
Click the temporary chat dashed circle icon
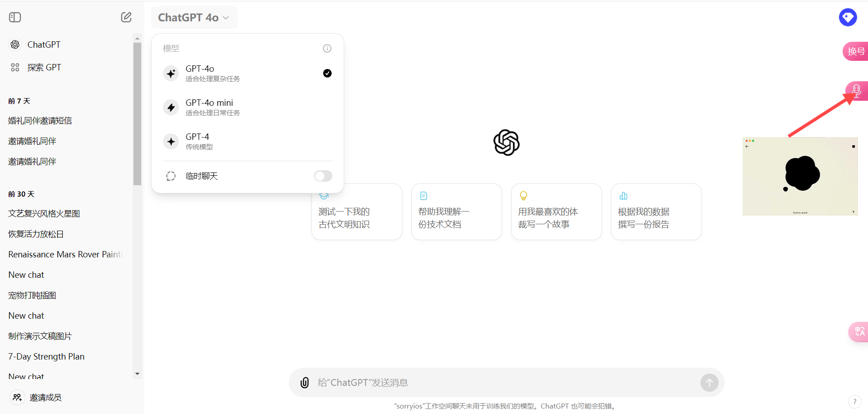[x=171, y=176]
